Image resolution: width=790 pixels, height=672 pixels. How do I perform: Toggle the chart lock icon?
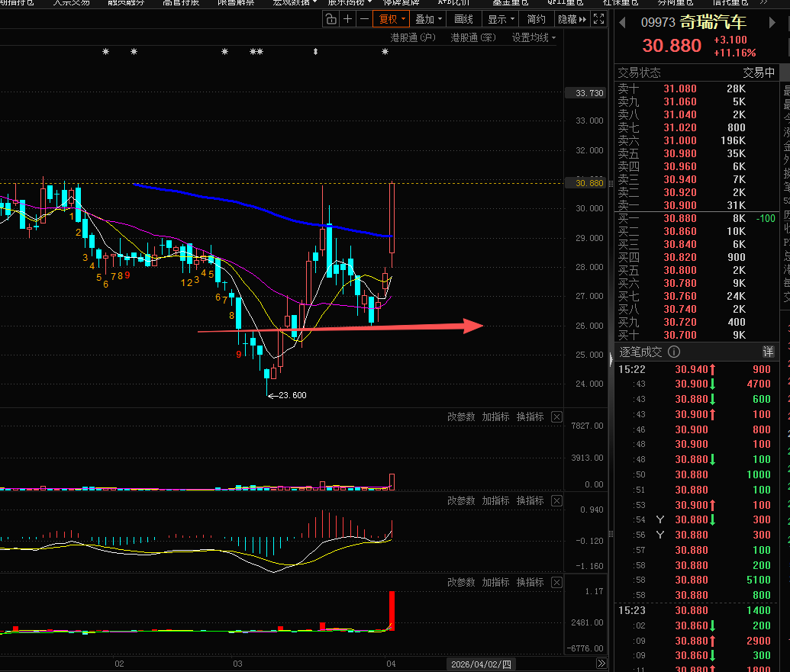point(331,19)
